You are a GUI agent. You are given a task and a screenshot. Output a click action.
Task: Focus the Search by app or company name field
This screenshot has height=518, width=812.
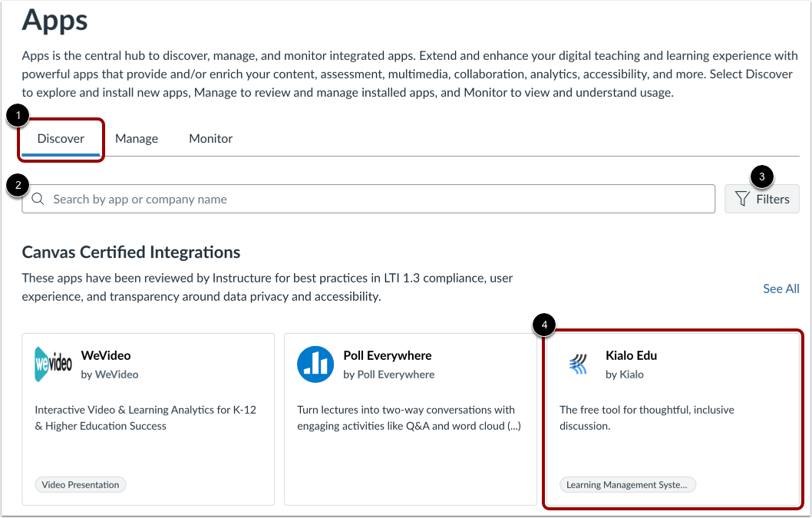tap(368, 199)
